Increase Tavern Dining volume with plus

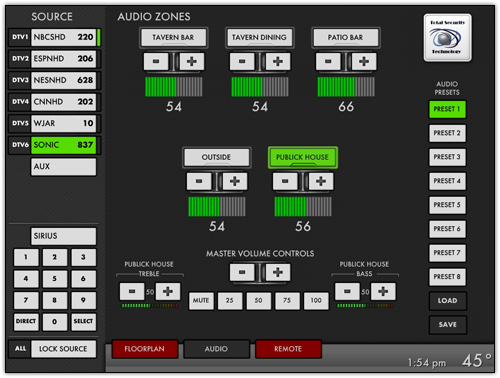(278, 61)
